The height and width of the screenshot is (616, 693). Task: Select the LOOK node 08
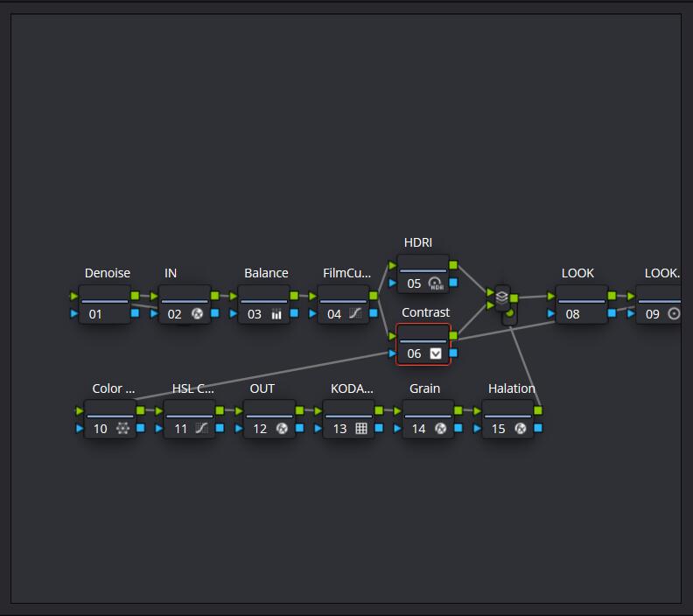(581, 305)
